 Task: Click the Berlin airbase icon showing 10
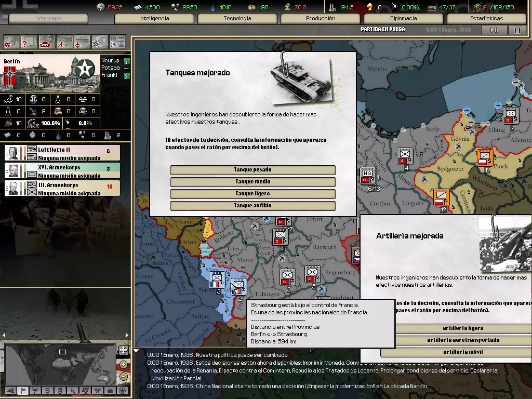pyautogui.click(x=8, y=99)
